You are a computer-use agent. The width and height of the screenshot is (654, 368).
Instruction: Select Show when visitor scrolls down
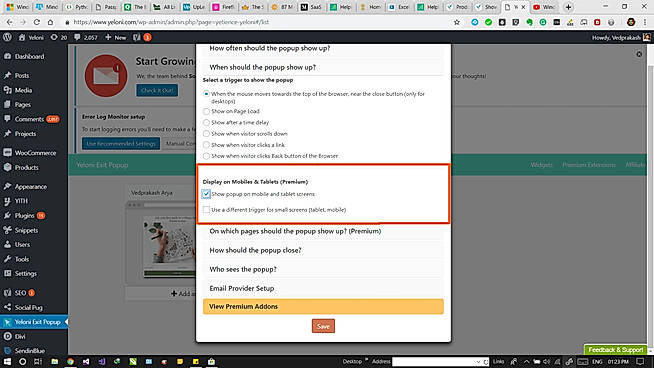pos(206,134)
